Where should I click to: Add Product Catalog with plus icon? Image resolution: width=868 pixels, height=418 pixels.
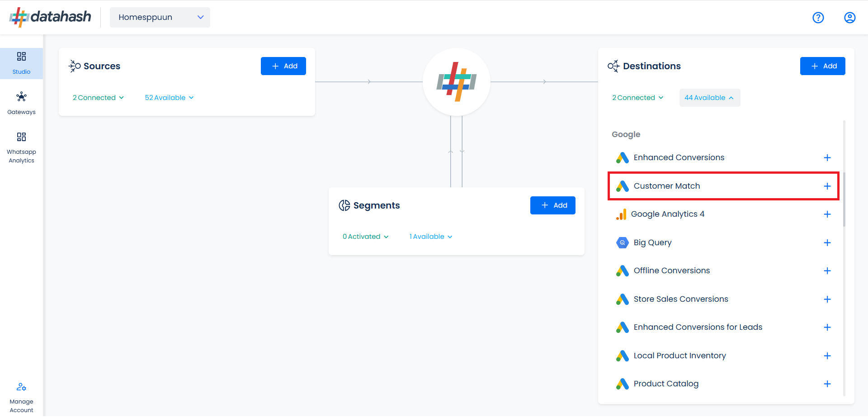tap(827, 384)
